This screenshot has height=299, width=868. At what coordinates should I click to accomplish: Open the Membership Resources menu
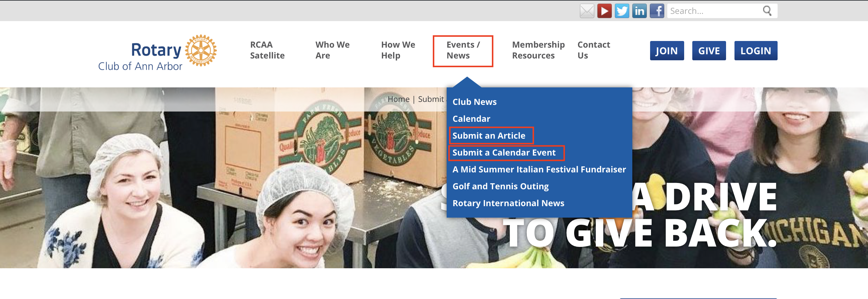click(x=538, y=50)
